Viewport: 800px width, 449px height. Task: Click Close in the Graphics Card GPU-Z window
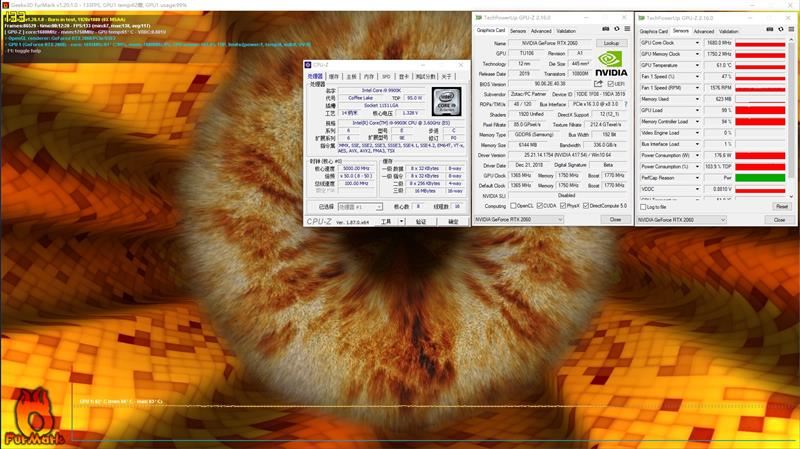[x=615, y=219]
